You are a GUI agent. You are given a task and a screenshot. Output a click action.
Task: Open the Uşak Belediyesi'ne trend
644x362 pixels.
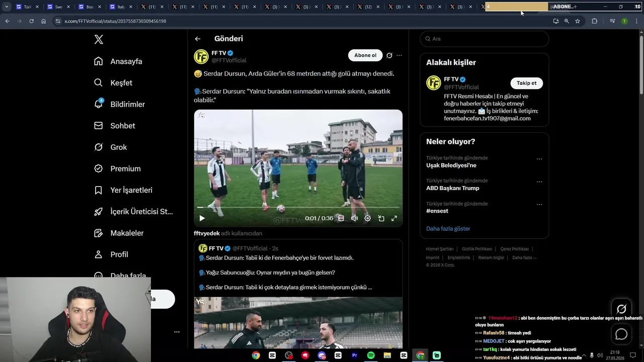point(451,165)
